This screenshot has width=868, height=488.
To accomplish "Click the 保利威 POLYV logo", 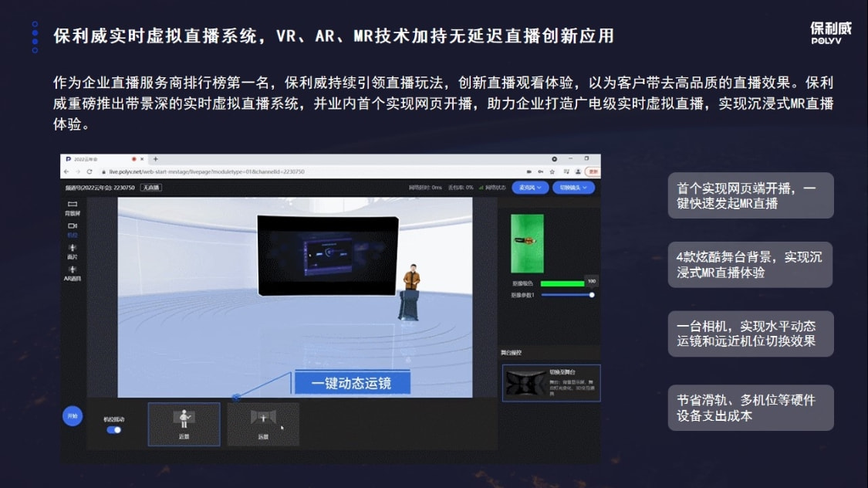I will pyautogui.click(x=830, y=33).
